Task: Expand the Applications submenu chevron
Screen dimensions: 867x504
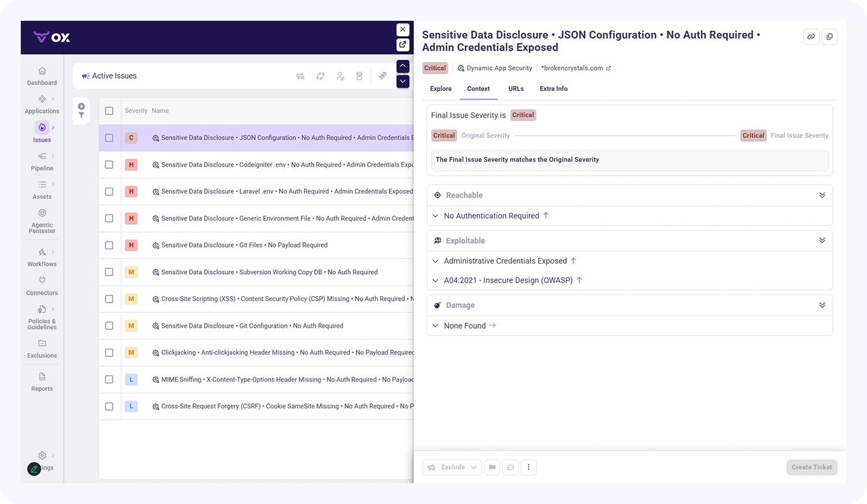Action: [53, 99]
